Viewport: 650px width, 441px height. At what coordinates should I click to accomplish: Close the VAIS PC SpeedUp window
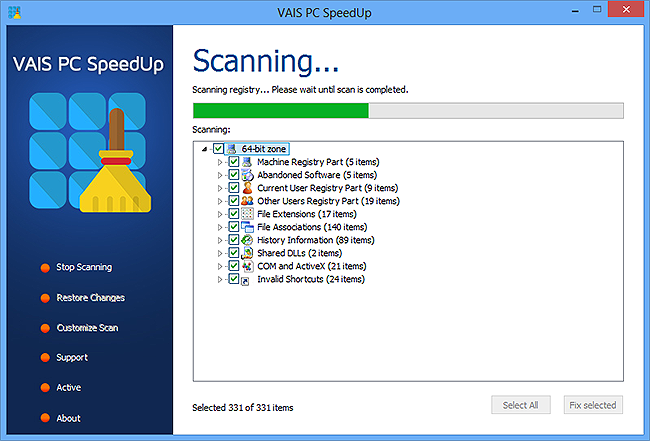(x=626, y=10)
